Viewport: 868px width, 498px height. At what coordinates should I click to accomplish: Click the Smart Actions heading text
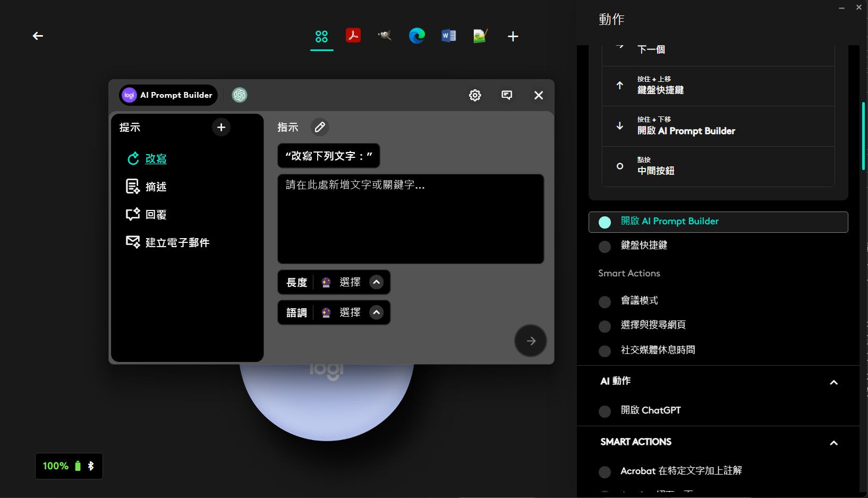click(629, 273)
